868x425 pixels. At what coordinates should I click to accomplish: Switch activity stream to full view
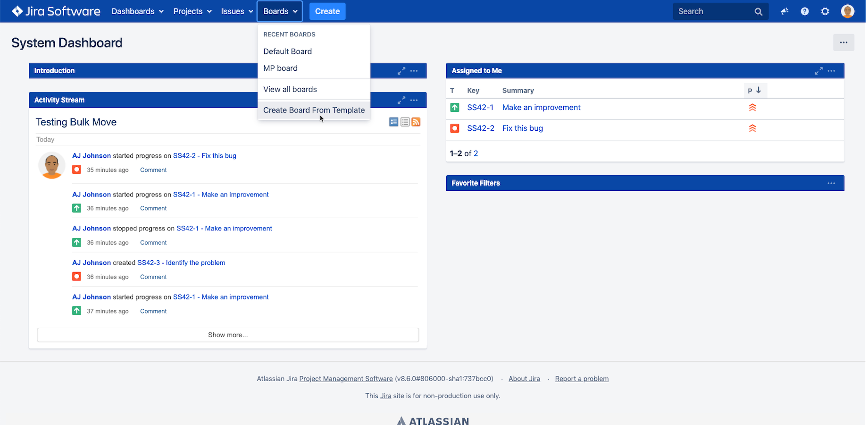[394, 122]
